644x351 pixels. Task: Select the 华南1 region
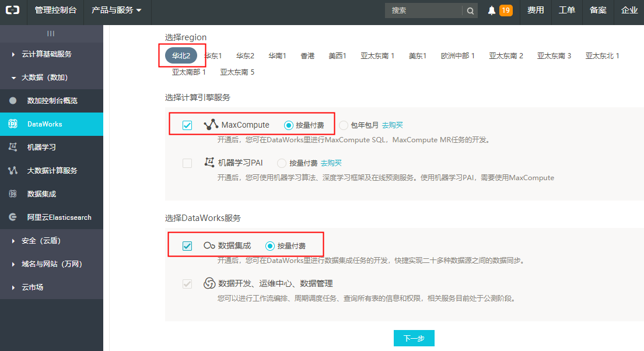(277, 56)
